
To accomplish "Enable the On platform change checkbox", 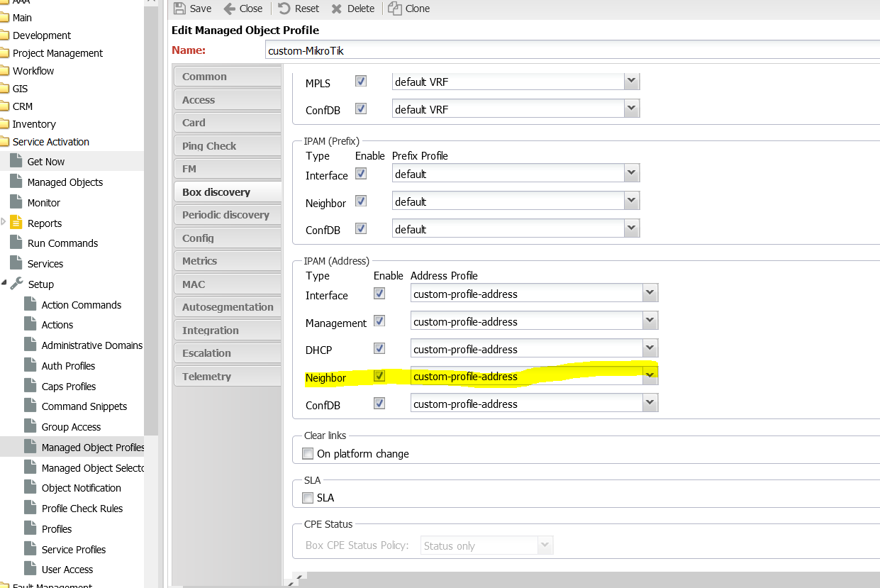I will [308, 453].
